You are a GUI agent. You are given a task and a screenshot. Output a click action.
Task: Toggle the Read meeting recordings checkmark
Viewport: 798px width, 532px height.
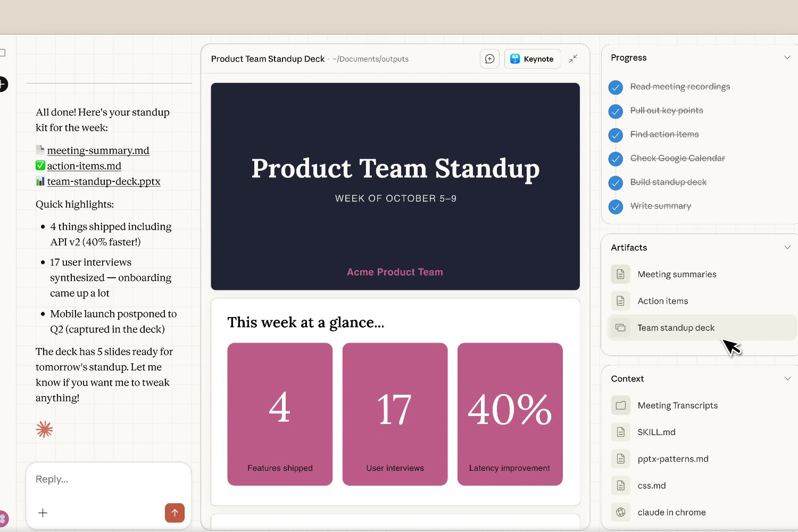point(616,87)
